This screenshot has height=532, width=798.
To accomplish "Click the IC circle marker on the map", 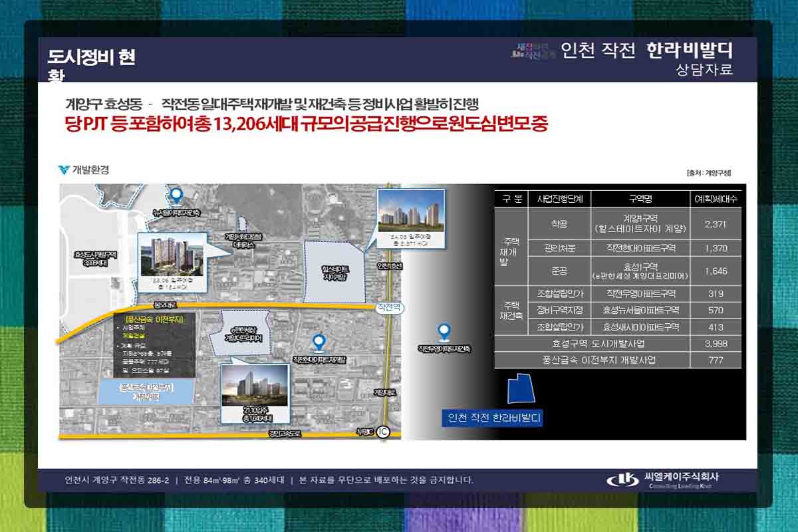I will point(382,431).
